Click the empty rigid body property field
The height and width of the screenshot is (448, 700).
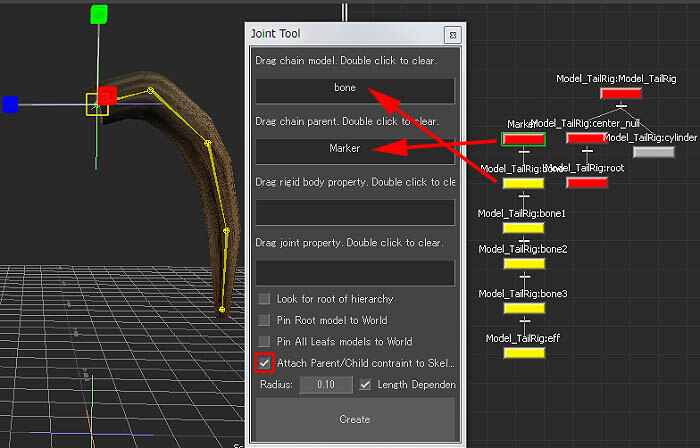[355, 212]
